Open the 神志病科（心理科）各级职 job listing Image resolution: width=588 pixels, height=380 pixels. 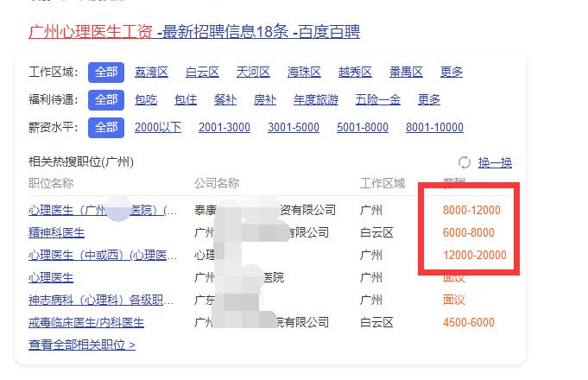coord(101,300)
